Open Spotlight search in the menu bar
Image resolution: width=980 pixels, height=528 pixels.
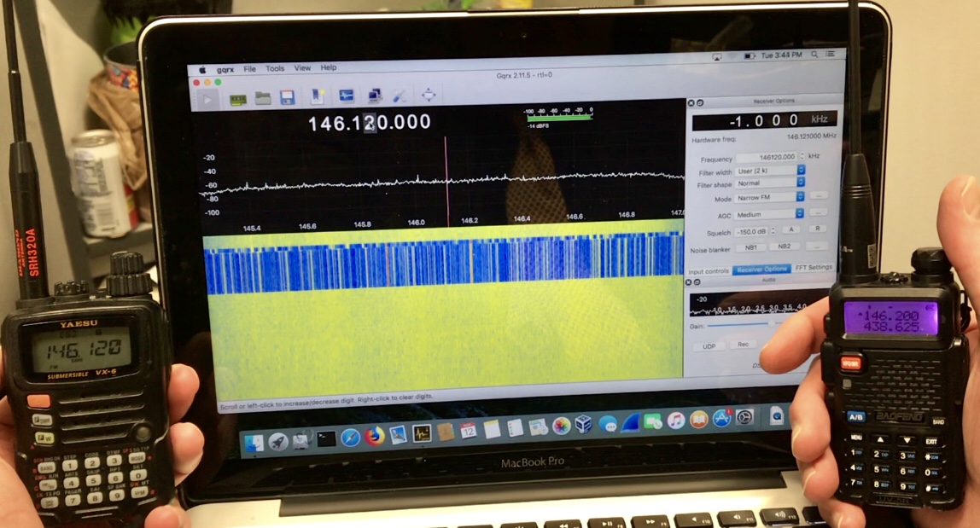814,55
